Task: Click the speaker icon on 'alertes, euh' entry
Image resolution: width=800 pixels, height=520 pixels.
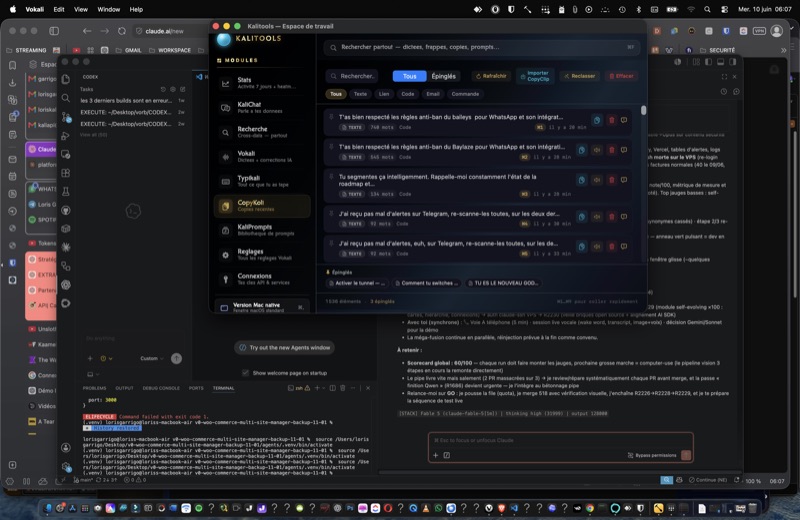Action: coord(596,246)
